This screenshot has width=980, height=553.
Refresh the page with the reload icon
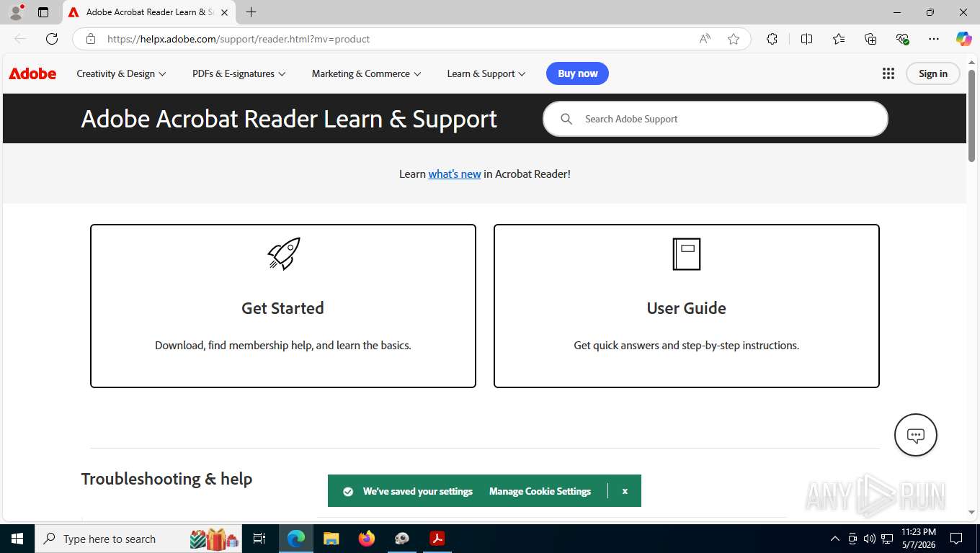pos(52,39)
